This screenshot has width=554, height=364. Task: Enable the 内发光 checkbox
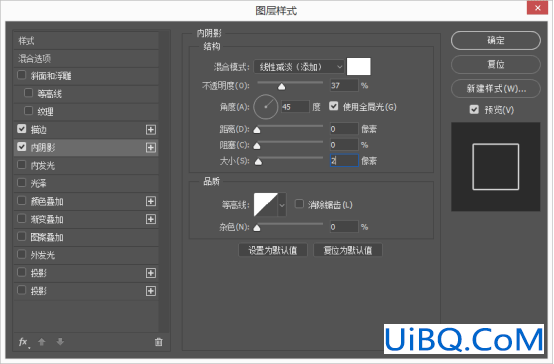point(22,165)
